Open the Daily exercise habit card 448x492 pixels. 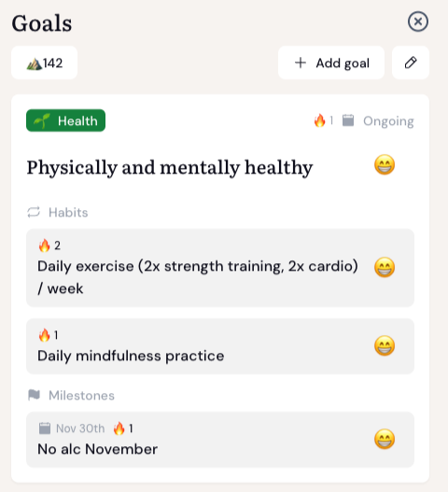[x=220, y=268]
